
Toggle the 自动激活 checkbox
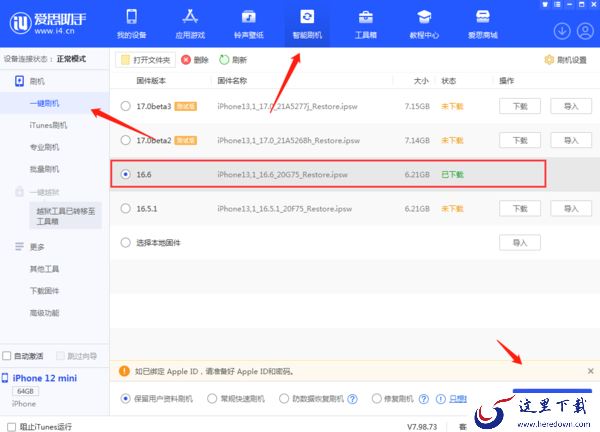(7, 356)
